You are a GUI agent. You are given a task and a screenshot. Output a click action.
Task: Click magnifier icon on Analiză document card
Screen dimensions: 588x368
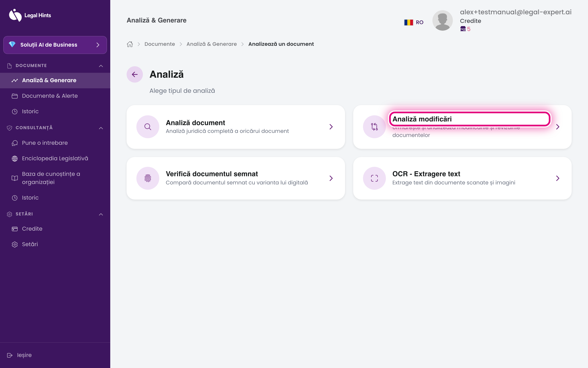tap(148, 127)
